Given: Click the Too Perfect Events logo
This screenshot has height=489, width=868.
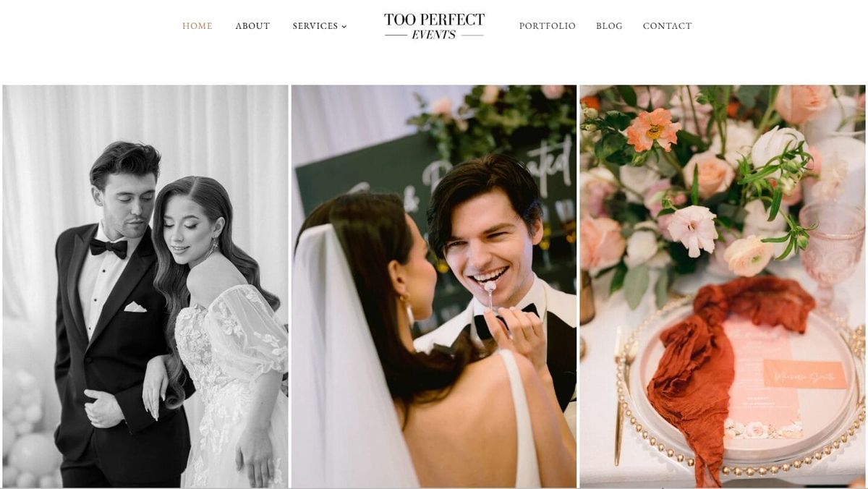Looking at the screenshot, I should [x=434, y=26].
